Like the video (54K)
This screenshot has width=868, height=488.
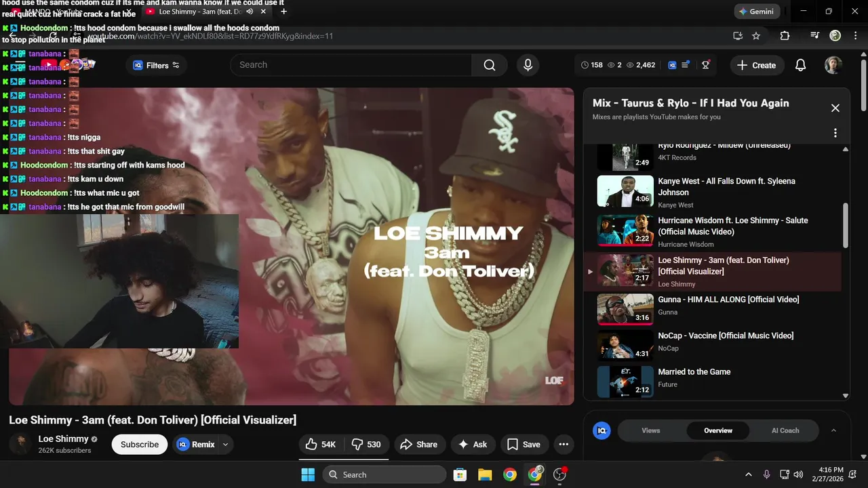click(321, 445)
